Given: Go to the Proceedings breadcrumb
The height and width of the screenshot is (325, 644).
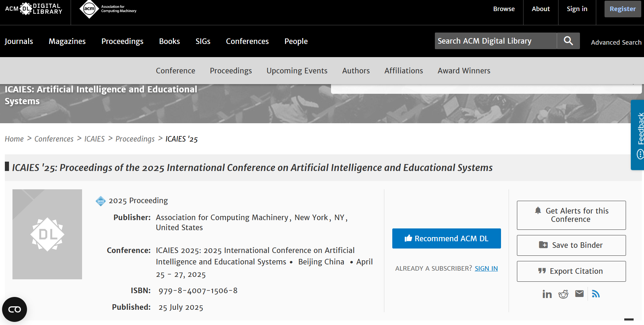Looking at the screenshot, I should tap(135, 139).
